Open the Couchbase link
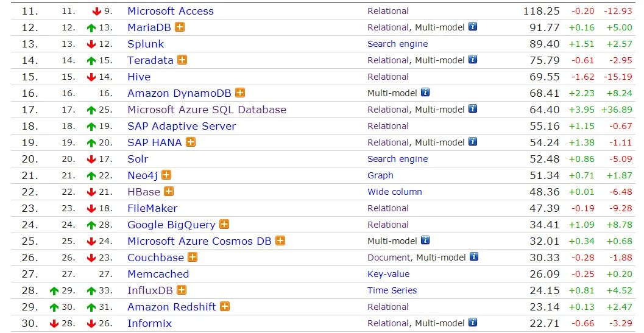 pos(155,258)
